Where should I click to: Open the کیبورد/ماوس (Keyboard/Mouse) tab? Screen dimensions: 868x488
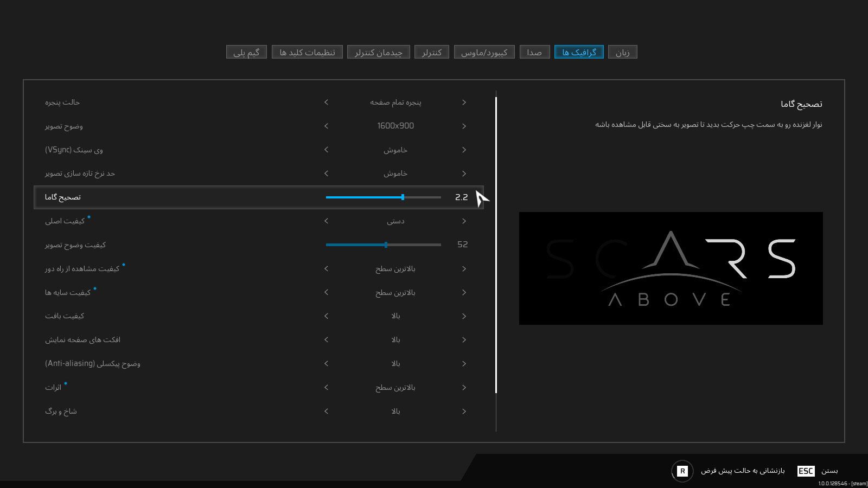(x=484, y=52)
